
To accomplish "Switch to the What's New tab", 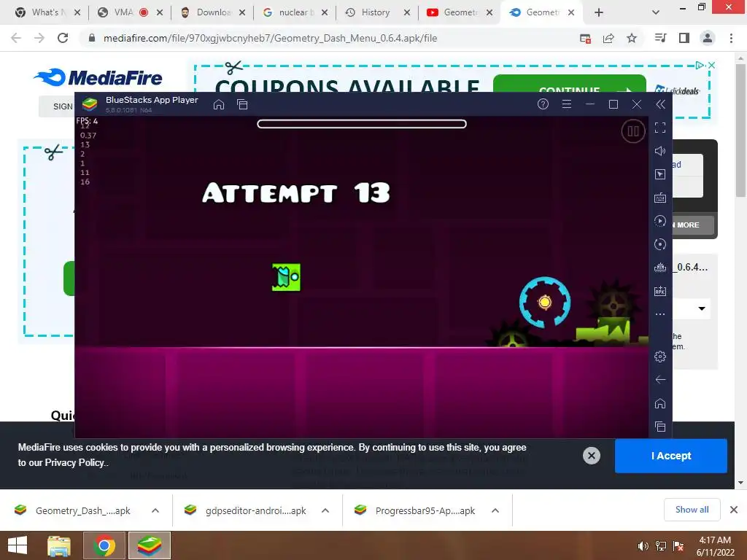I will [47, 12].
